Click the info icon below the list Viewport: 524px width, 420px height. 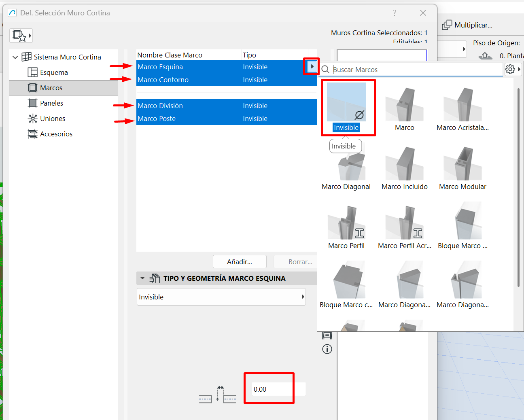[x=327, y=349]
